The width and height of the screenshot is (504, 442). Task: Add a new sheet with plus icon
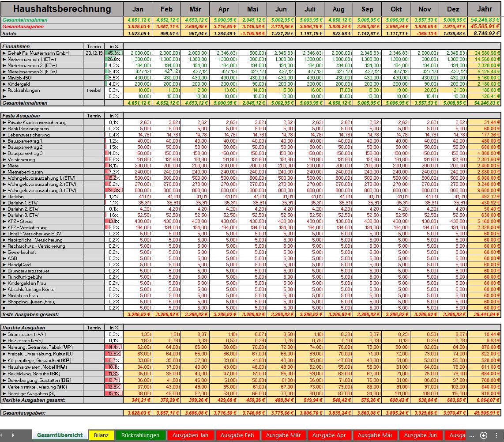[x=483, y=435]
